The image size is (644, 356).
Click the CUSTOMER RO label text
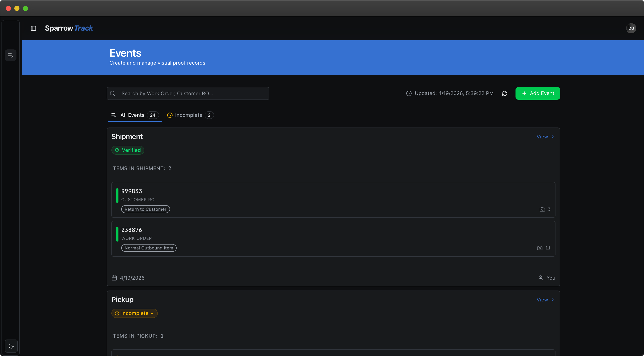coord(138,200)
